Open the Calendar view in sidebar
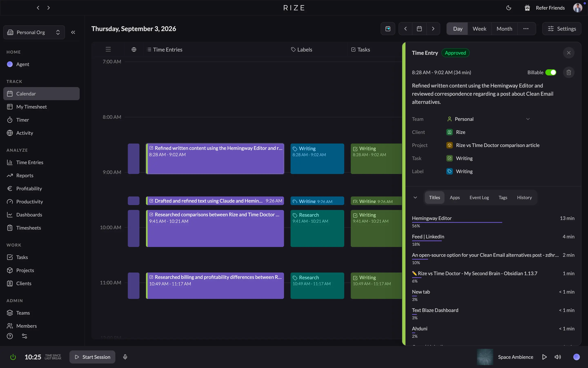This screenshot has width=588, height=368. point(41,94)
